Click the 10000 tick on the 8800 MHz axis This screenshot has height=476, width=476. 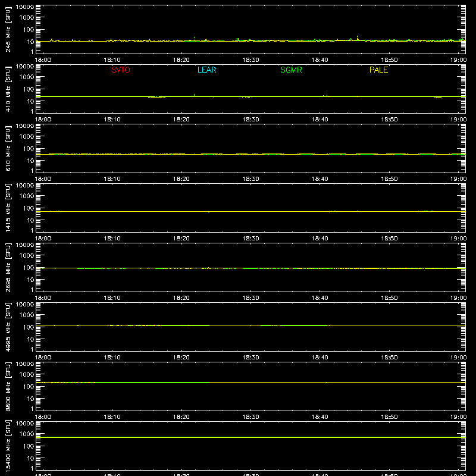[x=25, y=364]
